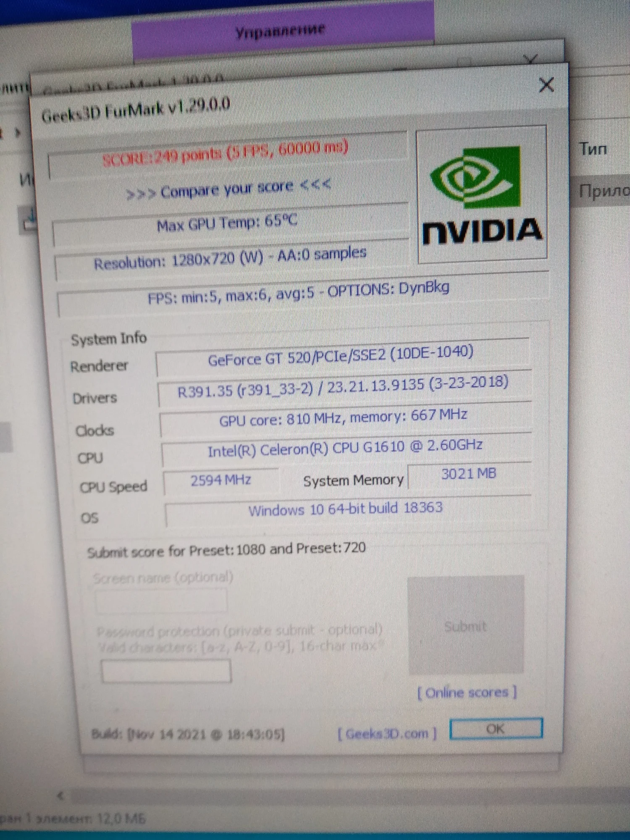Screen dimensions: 630x840
Task: Click the CPU Speed label
Action: click(x=113, y=487)
